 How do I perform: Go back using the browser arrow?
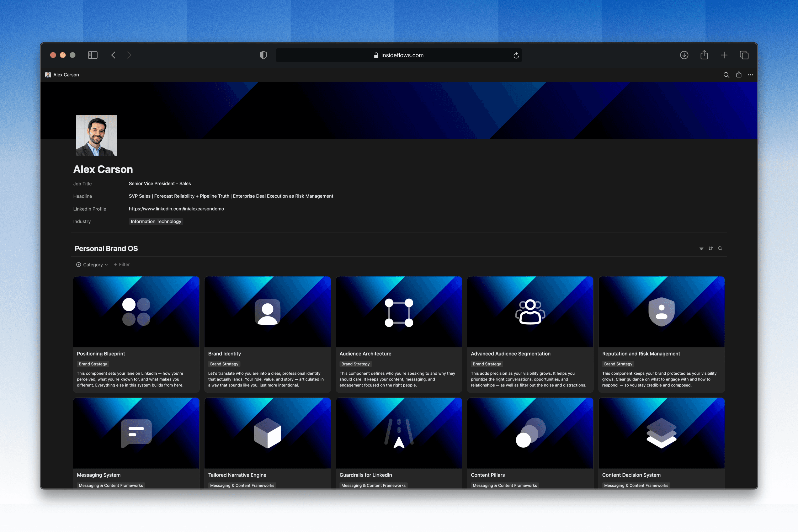[x=114, y=55]
